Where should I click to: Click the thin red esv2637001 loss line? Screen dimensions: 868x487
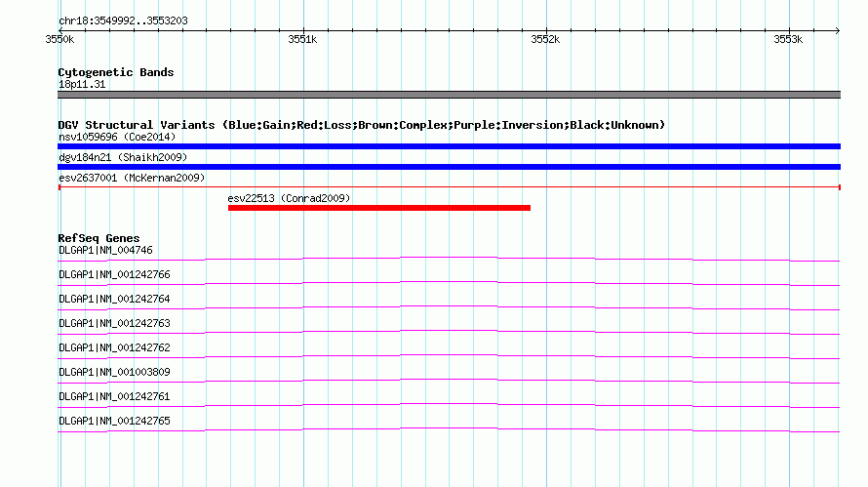[x=449, y=187]
